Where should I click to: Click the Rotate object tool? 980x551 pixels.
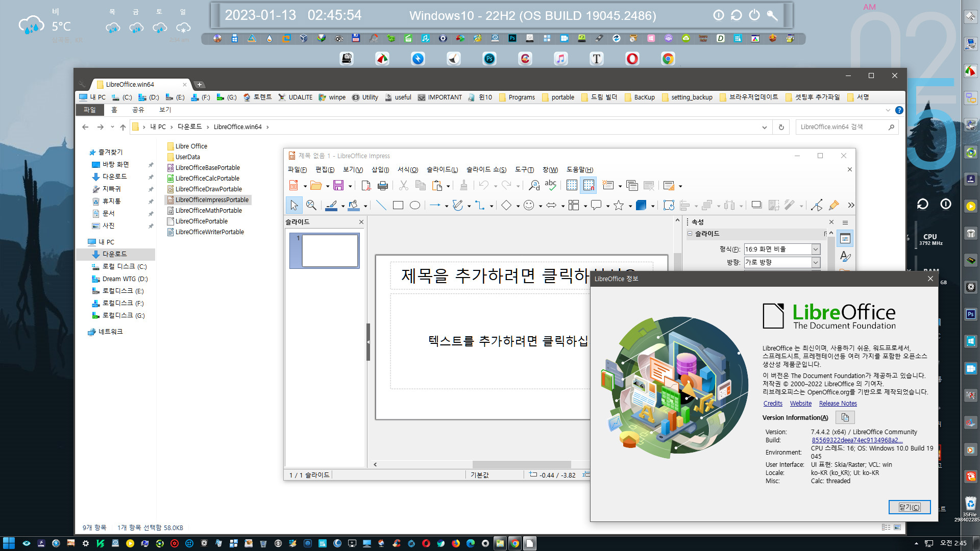tap(669, 205)
